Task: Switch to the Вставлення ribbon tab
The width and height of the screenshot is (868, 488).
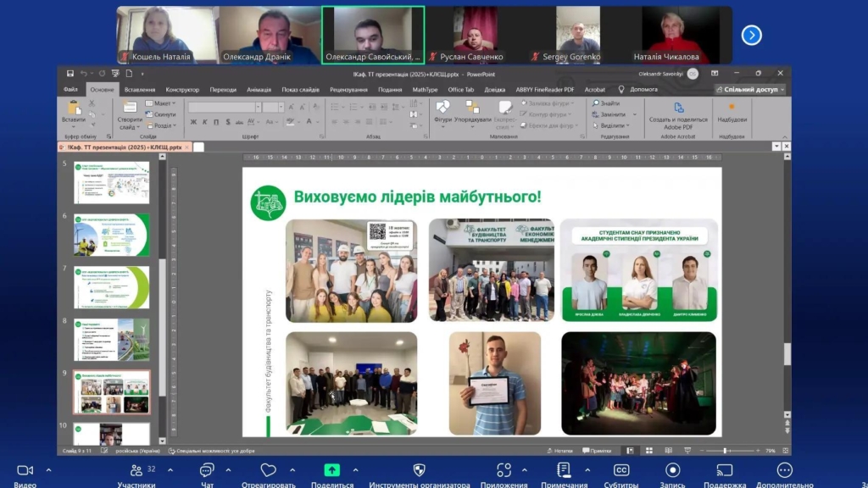Action: click(x=139, y=89)
